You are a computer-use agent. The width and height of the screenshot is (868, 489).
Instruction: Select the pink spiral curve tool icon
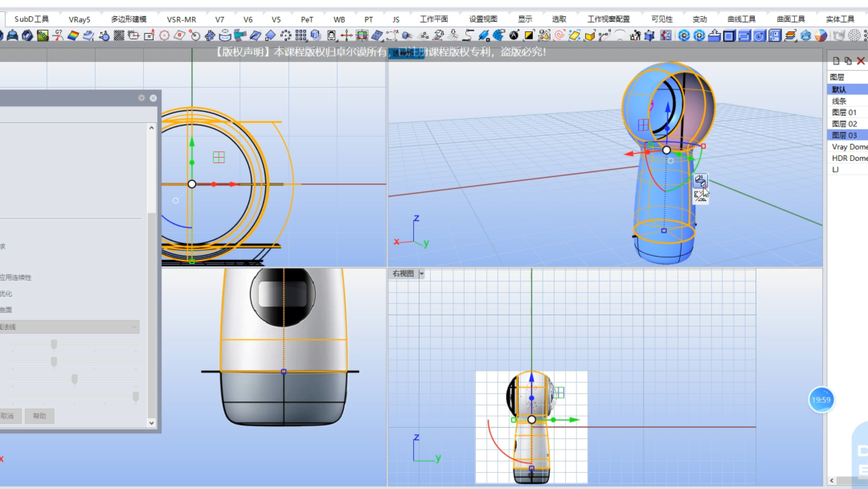click(x=559, y=35)
